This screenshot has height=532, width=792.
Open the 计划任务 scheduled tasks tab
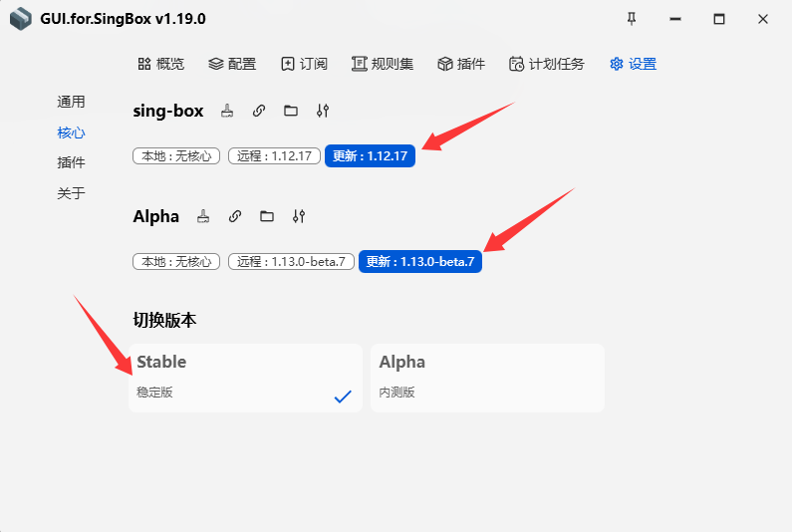547,64
